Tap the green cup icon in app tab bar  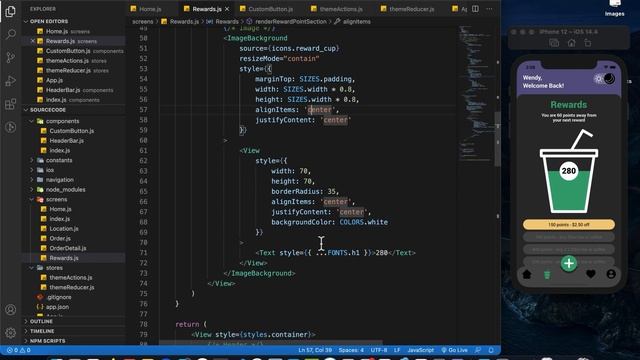547,275
